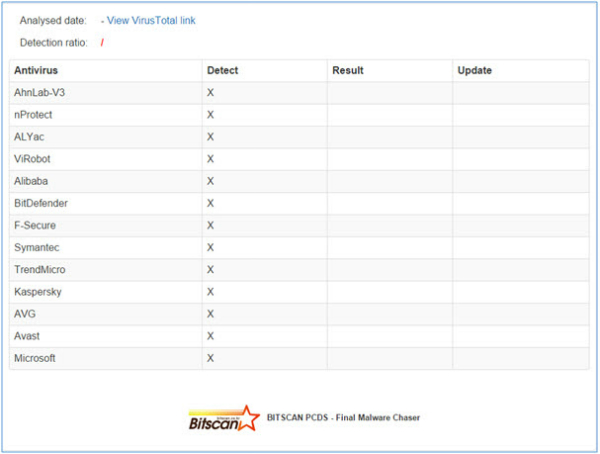The width and height of the screenshot is (600, 454).
Task: Click the ViRobot antivirus name
Action: tap(32, 159)
